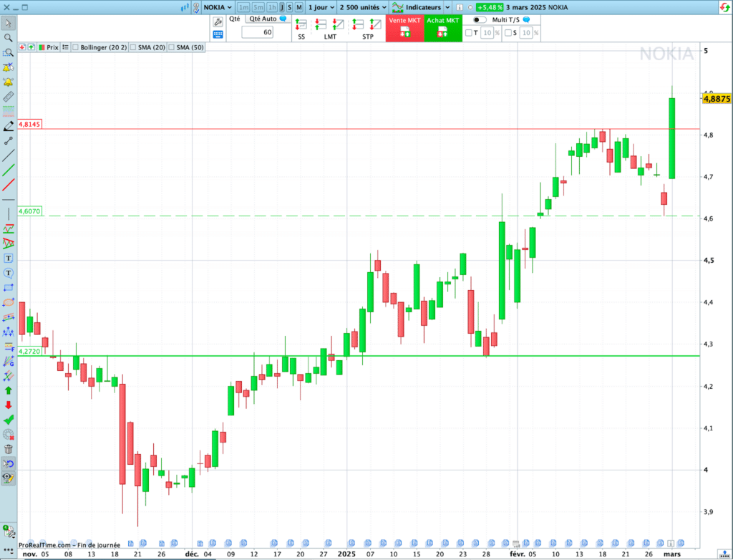Click the green up arrow icon left of Prix
Screen dimensions: 733x560
tap(31, 47)
